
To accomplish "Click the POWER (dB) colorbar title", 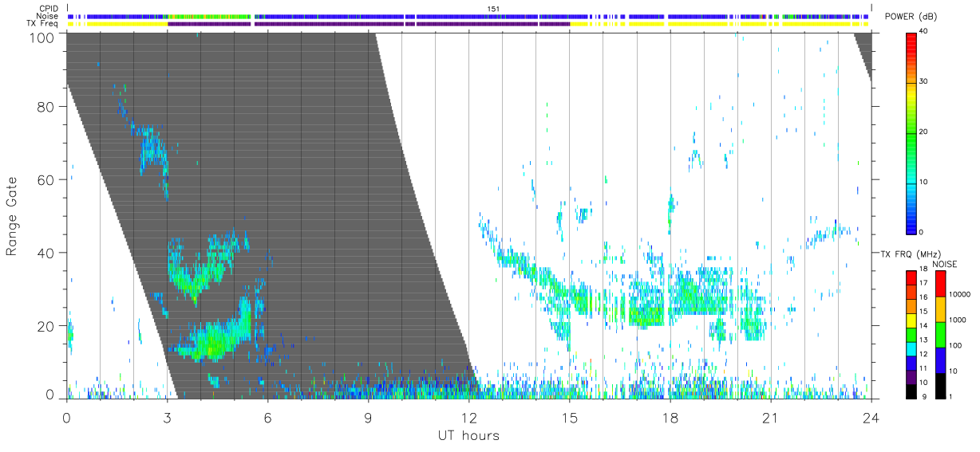I will (911, 16).
